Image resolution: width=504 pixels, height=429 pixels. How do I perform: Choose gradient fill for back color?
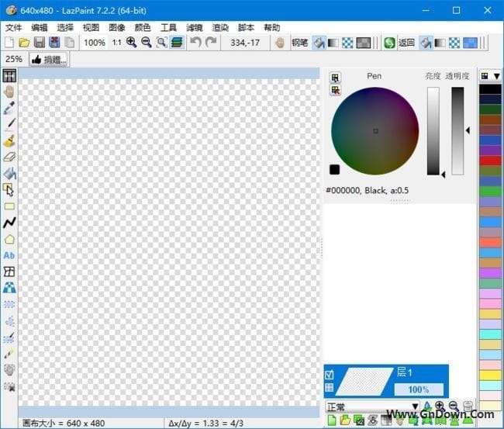440,43
